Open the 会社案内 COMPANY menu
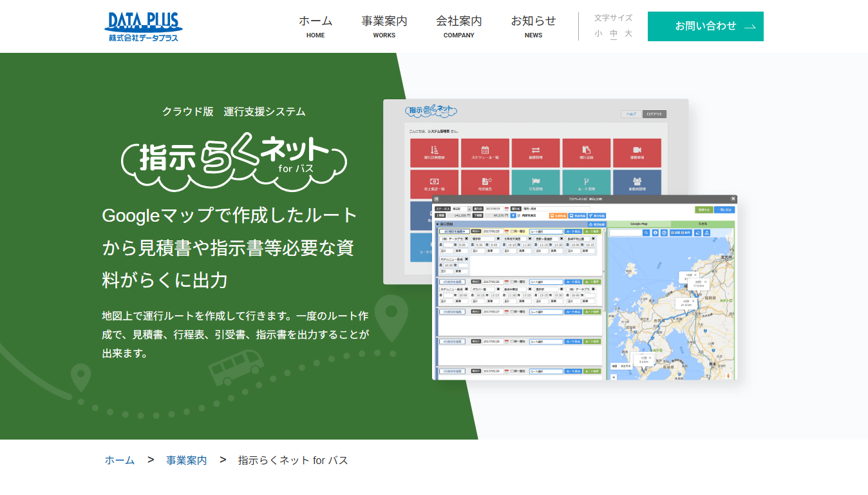The height and width of the screenshot is (495, 868). [x=458, y=26]
